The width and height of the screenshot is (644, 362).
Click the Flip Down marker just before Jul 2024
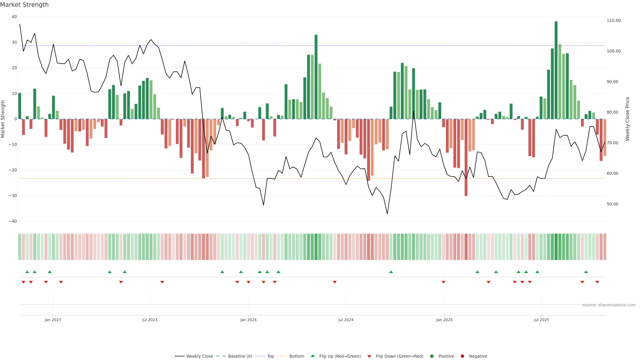335,282
